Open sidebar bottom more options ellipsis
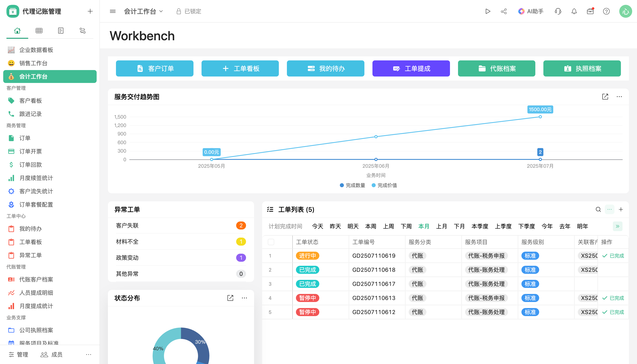Screen dimensions: 637x364 [89, 355]
